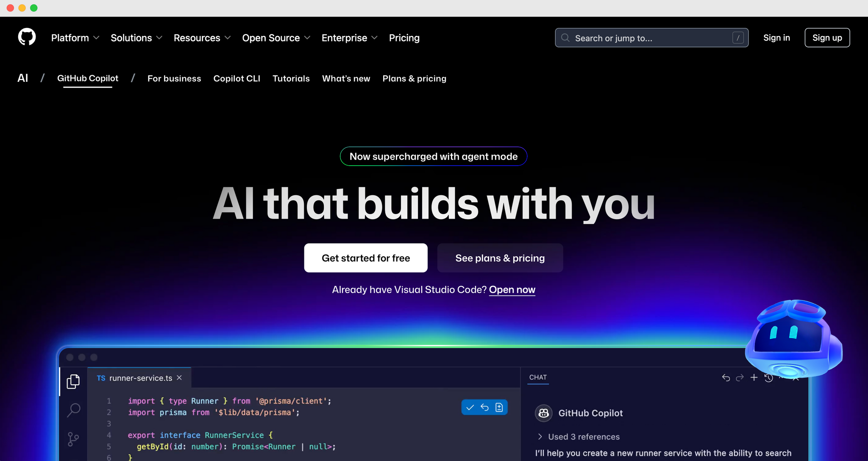Click the Search or jump to field

651,38
